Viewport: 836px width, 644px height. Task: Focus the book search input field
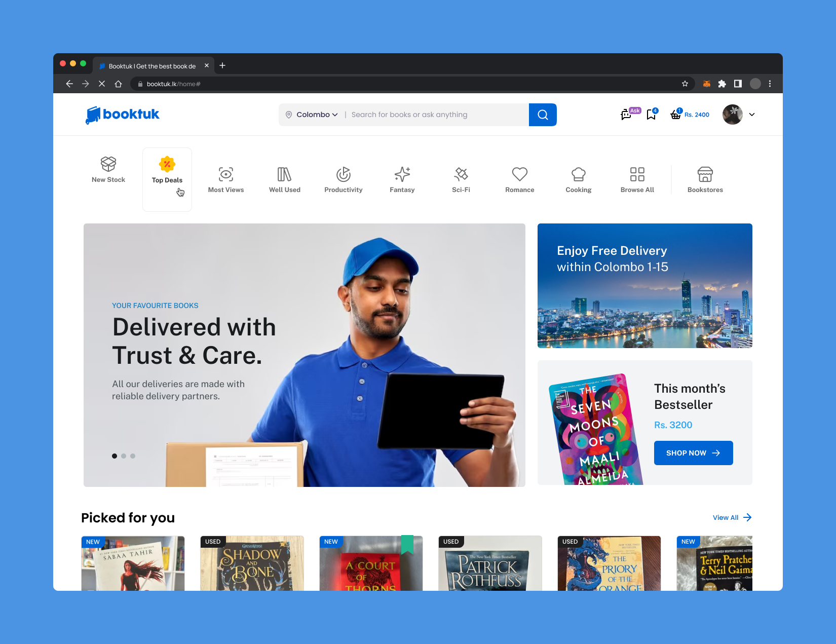tap(436, 115)
